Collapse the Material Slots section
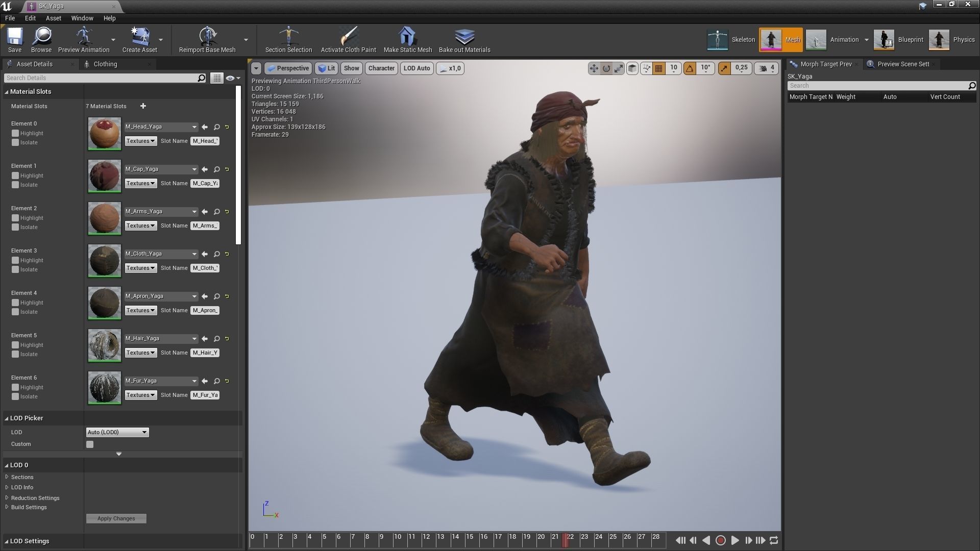 (7, 92)
